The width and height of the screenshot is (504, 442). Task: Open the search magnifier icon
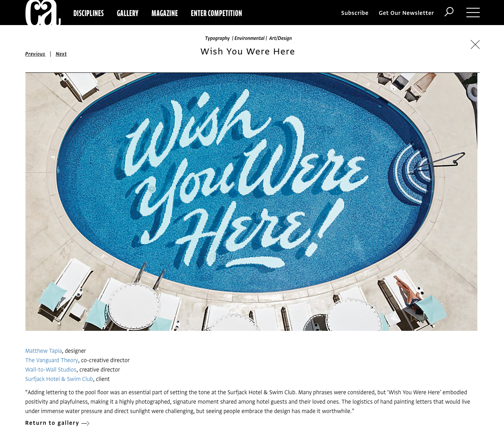[x=449, y=12]
